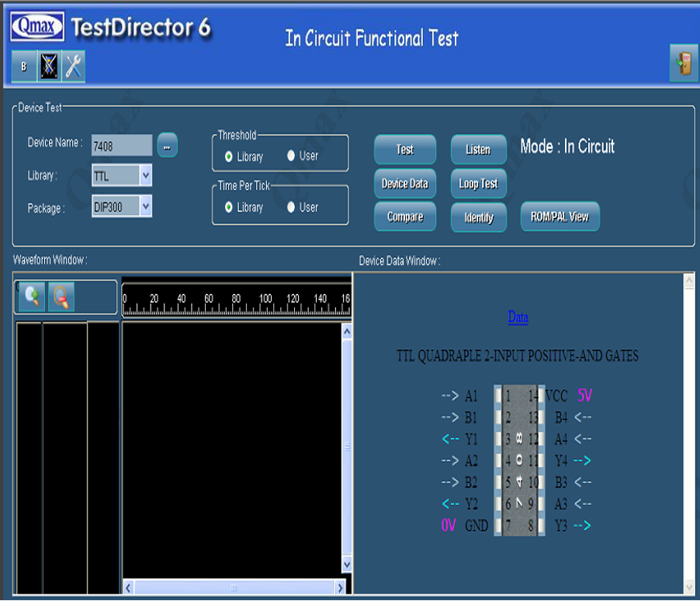Click the Test button
The width and height of the screenshot is (700, 601).
point(405,150)
